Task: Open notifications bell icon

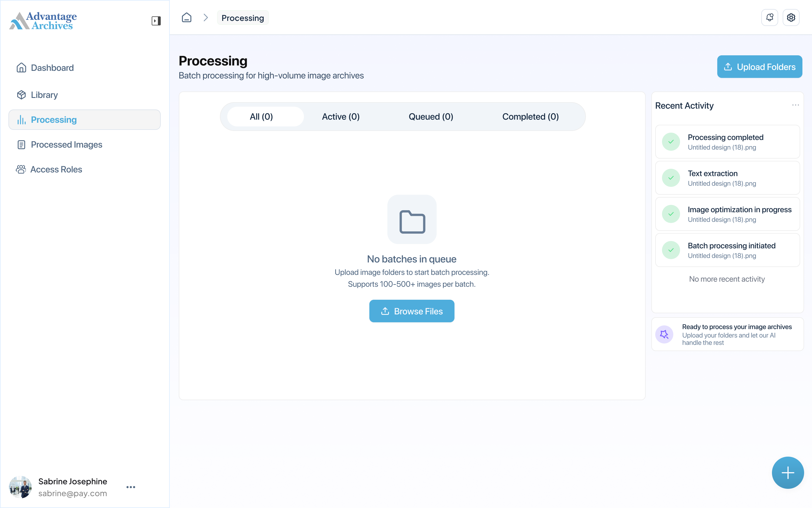Action: (770, 17)
